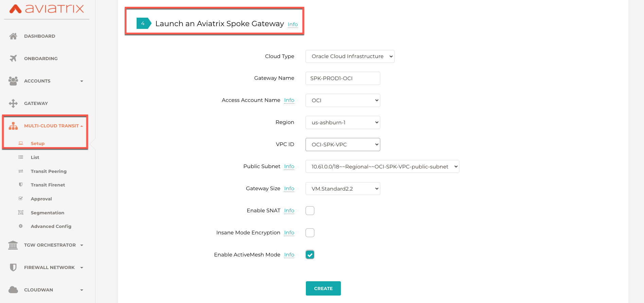The image size is (644, 303).
Task: Tick the Insane Mode Encryption checkbox
Action: click(310, 233)
